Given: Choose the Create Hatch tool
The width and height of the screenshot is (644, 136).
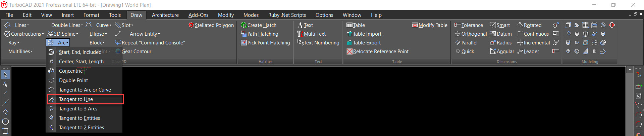Looking at the screenshot, I should tap(259, 25).
